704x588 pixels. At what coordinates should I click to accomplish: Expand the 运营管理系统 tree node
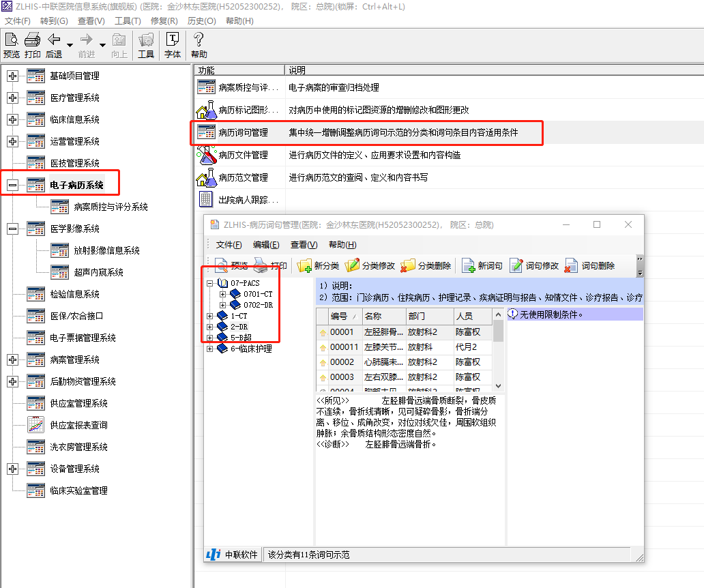point(12,141)
